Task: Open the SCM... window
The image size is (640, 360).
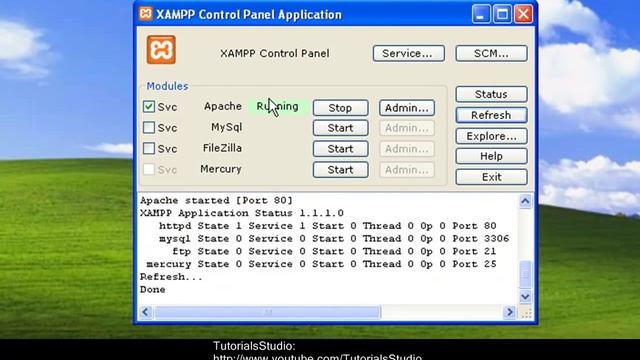Action: (x=491, y=53)
